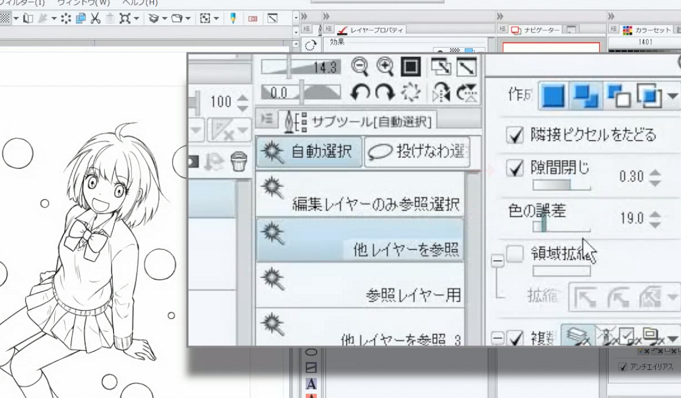Click the blue pen marker icon in toolbar
The image size is (681, 398).
233,18
